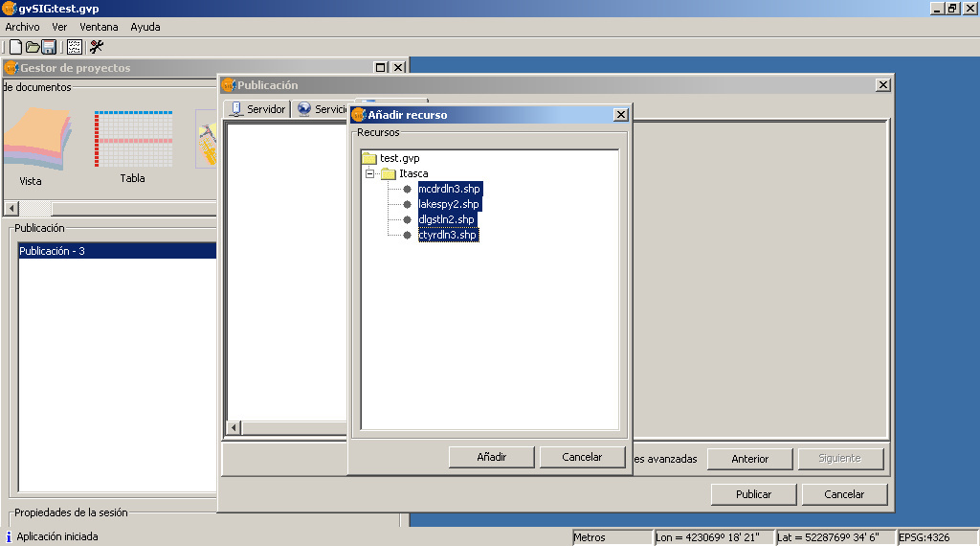Open the Ventana menu

(x=99, y=27)
